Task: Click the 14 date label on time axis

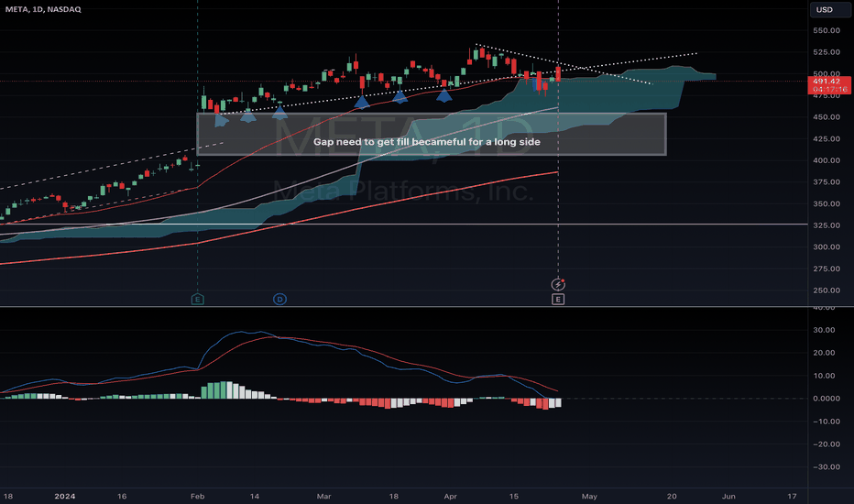Action: (x=255, y=497)
